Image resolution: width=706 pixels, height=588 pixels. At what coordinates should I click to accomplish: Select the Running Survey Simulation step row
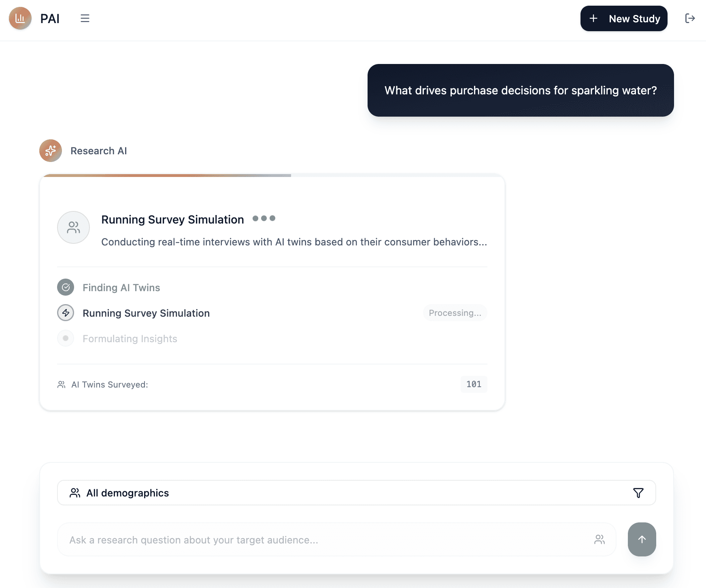point(272,313)
